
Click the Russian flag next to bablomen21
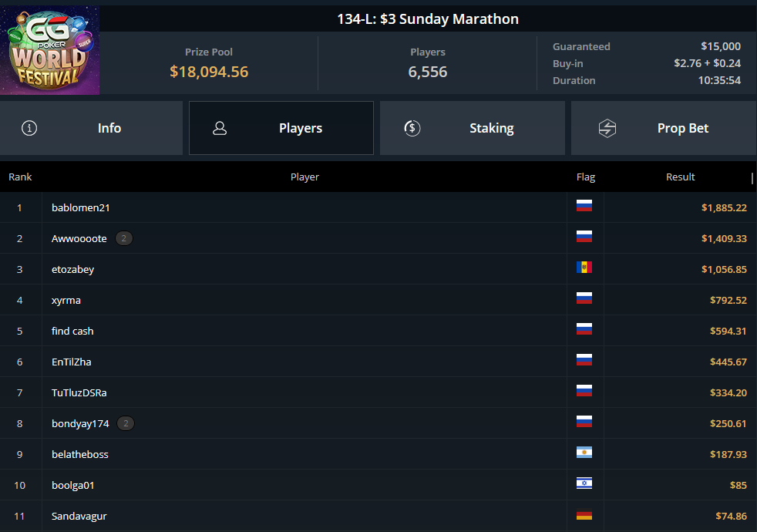(x=584, y=206)
